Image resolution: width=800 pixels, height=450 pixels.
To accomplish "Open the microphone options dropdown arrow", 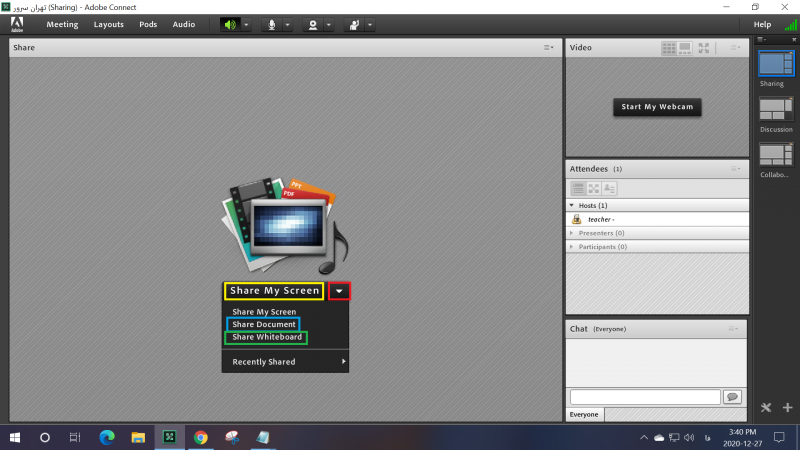I will pos(288,24).
